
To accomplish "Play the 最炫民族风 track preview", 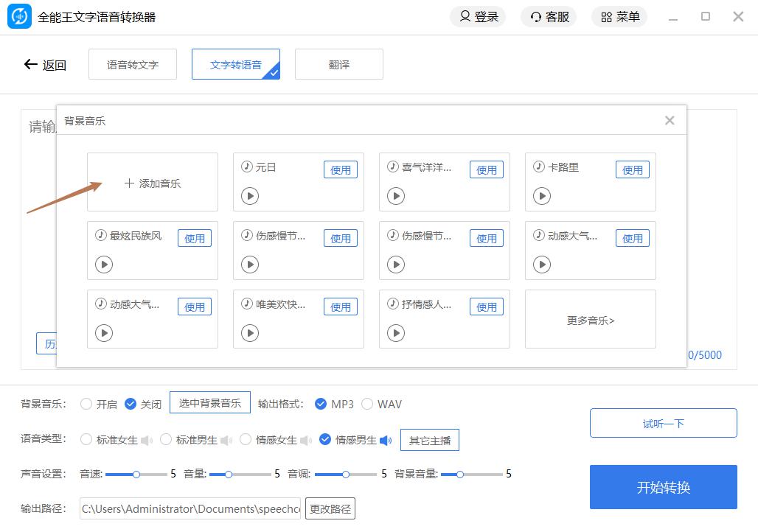I will pyautogui.click(x=104, y=265).
